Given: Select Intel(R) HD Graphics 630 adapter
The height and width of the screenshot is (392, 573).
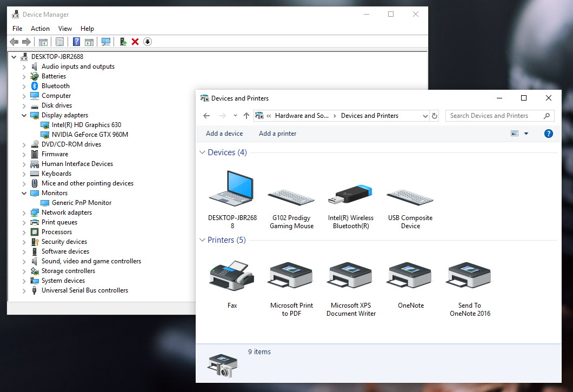Looking at the screenshot, I should tap(86, 125).
